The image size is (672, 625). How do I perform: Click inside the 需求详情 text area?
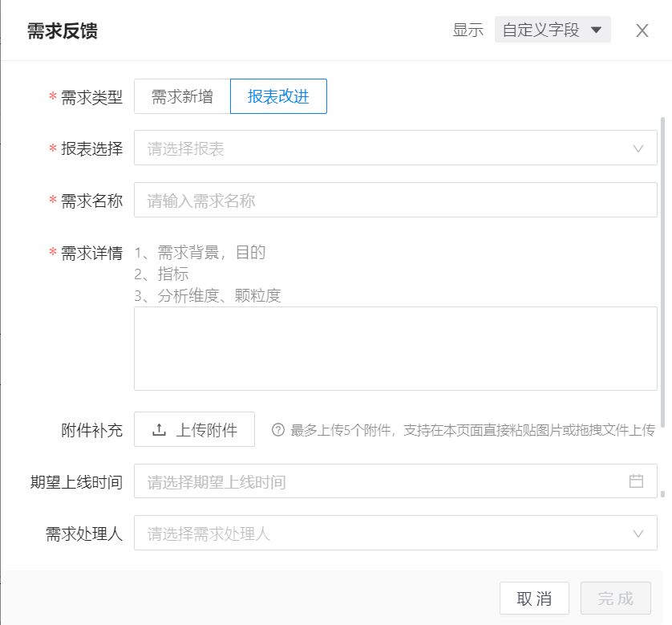click(395, 348)
